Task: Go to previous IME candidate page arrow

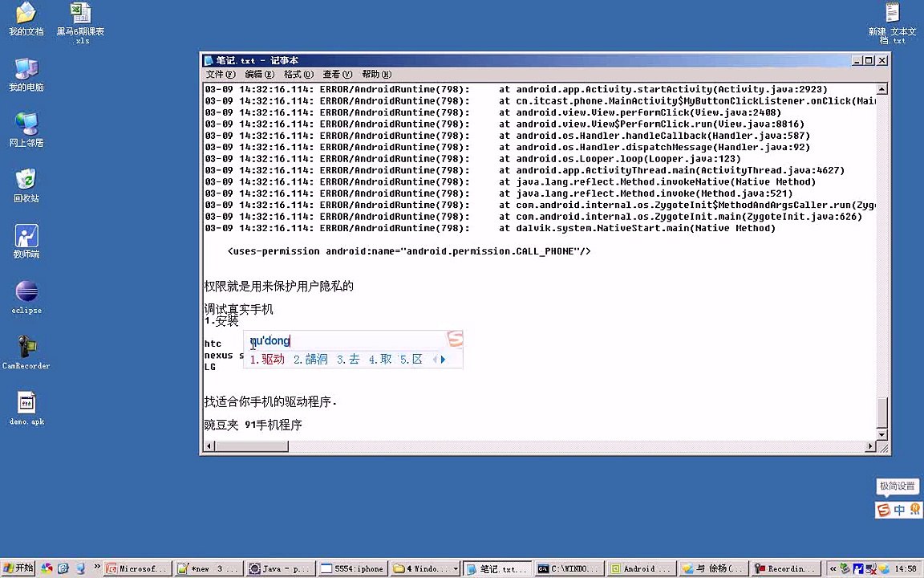Action: click(435, 359)
